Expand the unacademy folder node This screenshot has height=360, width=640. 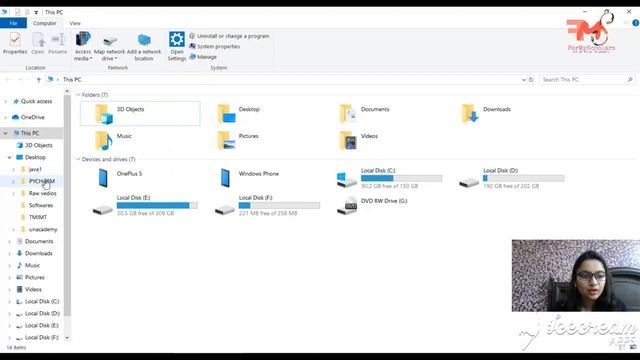pos(13,229)
